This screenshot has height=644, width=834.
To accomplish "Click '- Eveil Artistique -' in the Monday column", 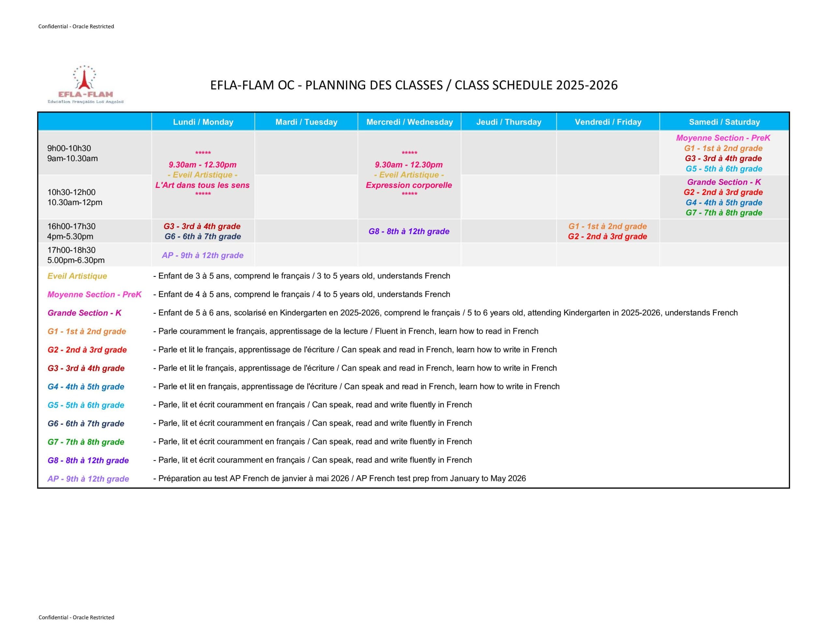I will tap(203, 175).
